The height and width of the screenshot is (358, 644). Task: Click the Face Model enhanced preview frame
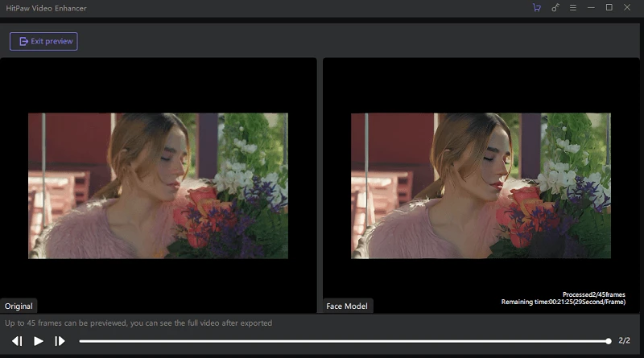[481, 186]
